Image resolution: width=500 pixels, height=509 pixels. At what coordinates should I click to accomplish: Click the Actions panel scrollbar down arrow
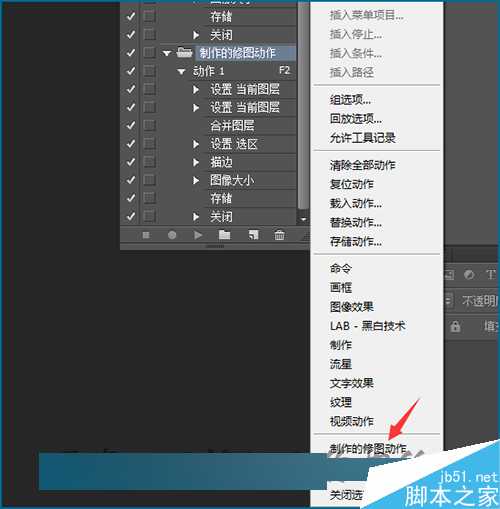click(303, 219)
